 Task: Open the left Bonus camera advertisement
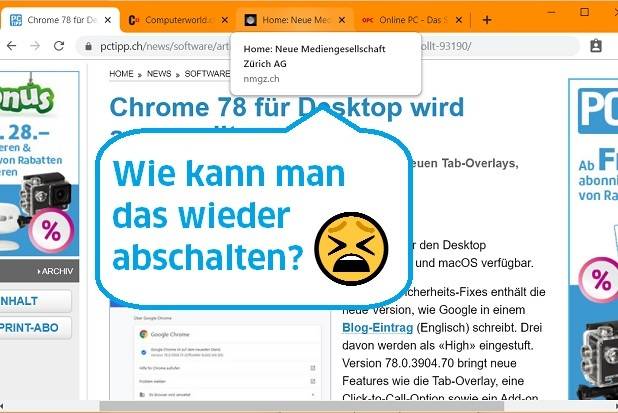click(39, 164)
